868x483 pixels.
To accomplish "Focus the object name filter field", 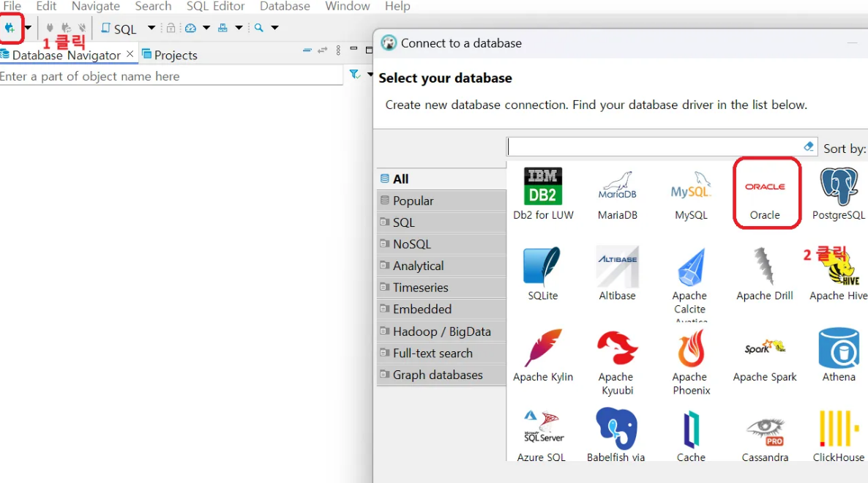I will (x=171, y=76).
